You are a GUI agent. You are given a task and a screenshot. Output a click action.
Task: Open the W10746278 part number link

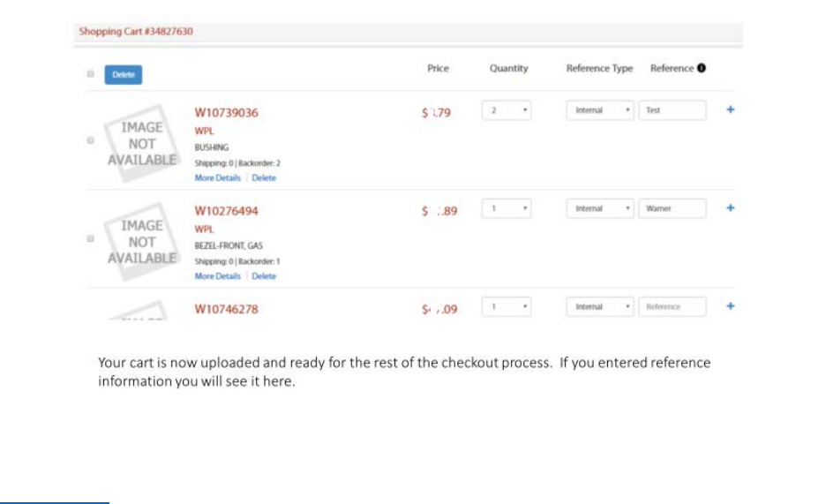tap(226, 310)
